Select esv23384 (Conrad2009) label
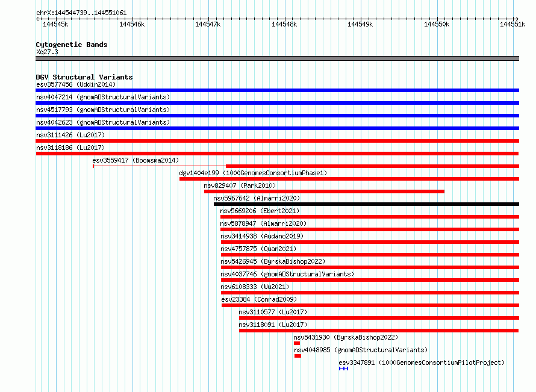Image resolution: width=536 pixels, height=392 pixels. (x=259, y=299)
